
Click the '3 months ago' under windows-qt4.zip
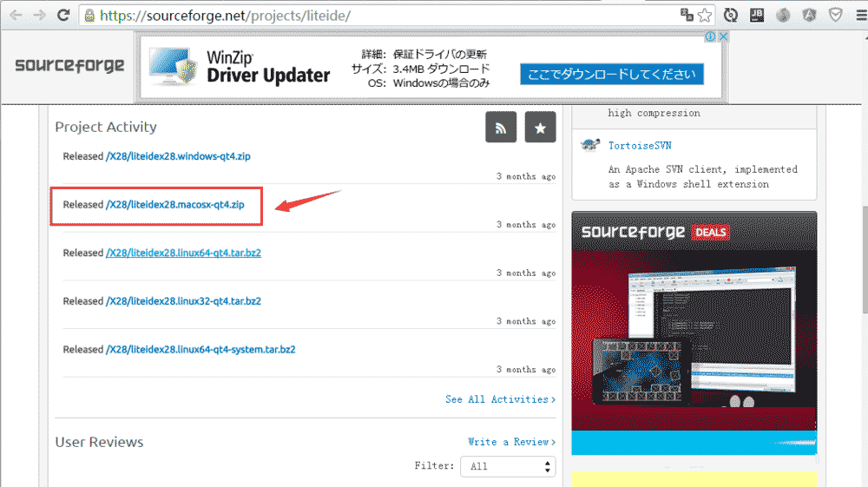tap(526, 176)
